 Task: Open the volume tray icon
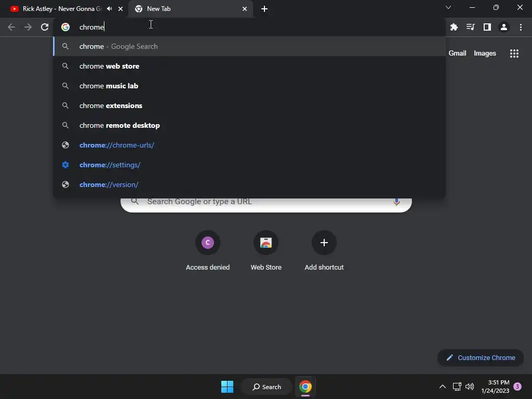coord(470,387)
